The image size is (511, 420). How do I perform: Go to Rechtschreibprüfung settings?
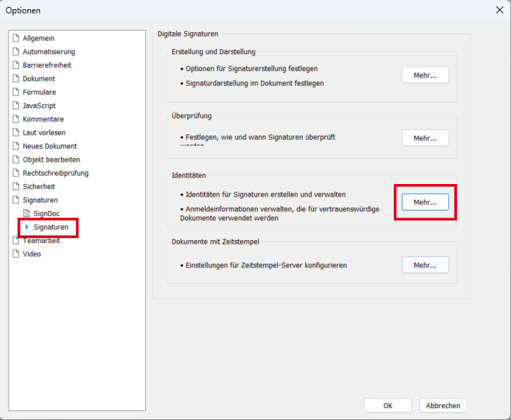(x=55, y=173)
